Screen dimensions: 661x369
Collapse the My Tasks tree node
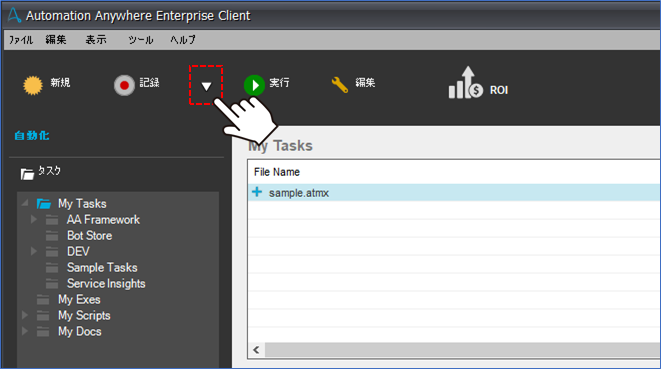coord(25,204)
